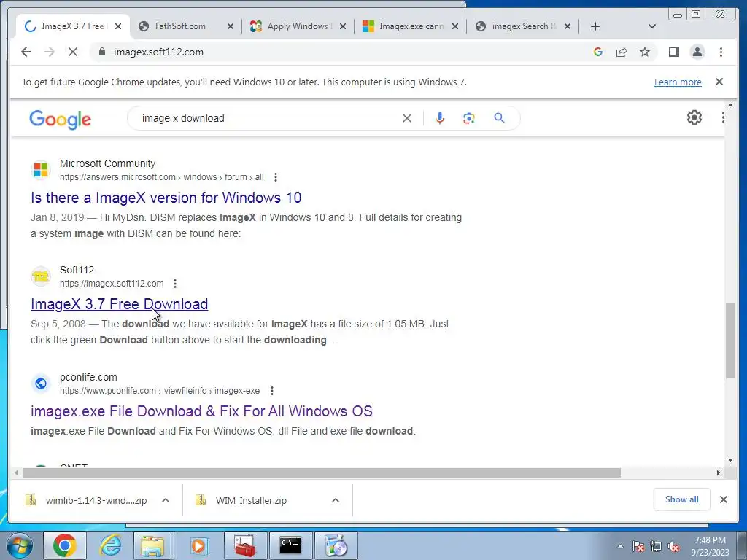Open the Google account icon in the address bar
The height and width of the screenshot is (560, 747).
click(598, 52)
